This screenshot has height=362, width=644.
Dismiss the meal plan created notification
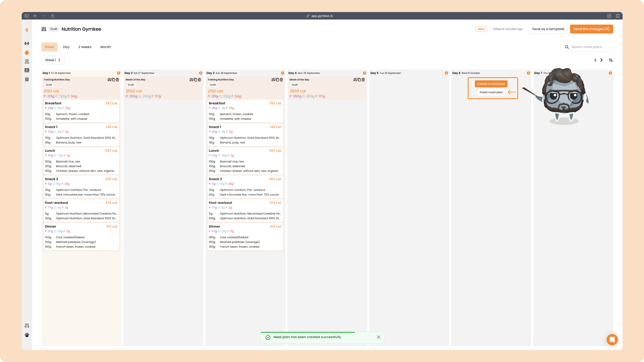coord(378,337)
